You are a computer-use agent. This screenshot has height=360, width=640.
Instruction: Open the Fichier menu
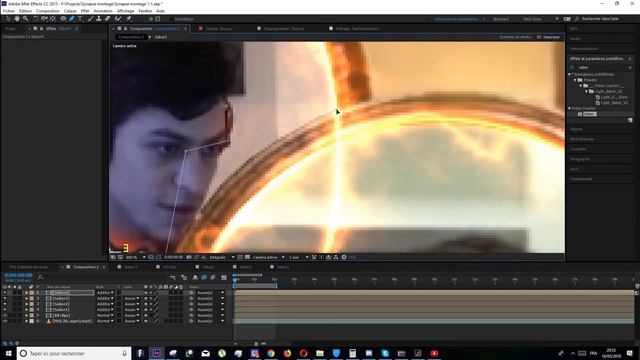[x=9, y=11]
